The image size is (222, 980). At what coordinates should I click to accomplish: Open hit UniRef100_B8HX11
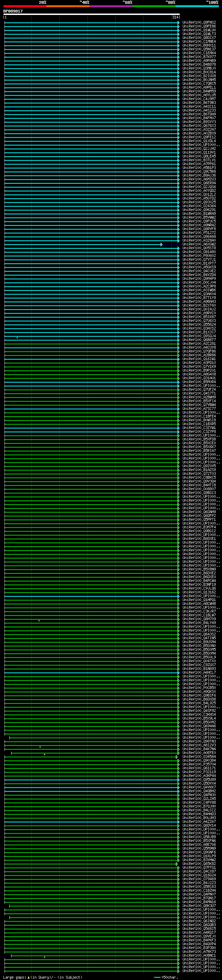199,45
